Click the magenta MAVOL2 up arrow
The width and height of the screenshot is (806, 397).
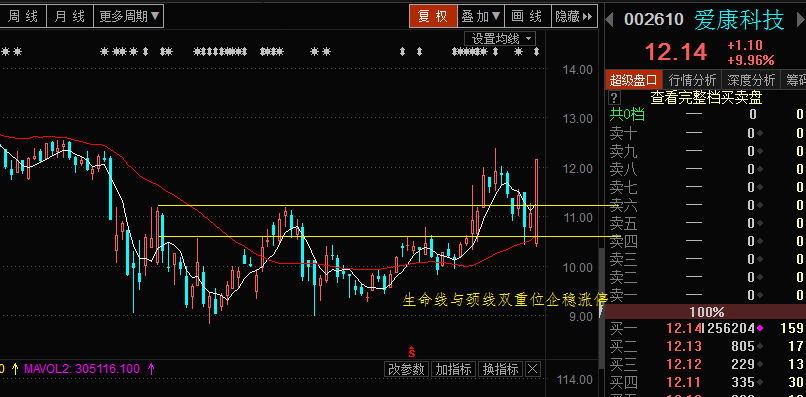151,368
